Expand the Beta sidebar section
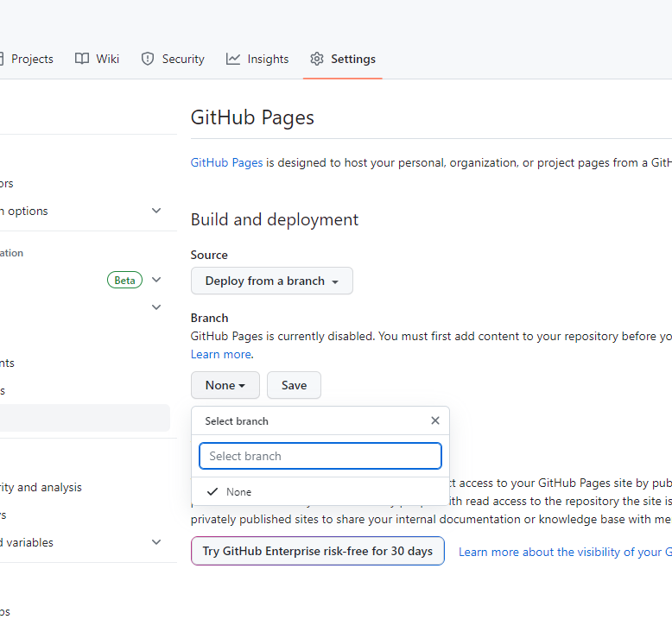Image resolution: width=672 pixels, height=632 pixels. point(156,280)
